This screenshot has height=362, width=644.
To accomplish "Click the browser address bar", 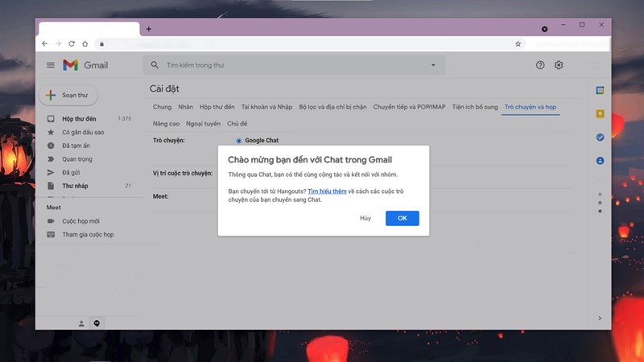I will click(308, 44).
